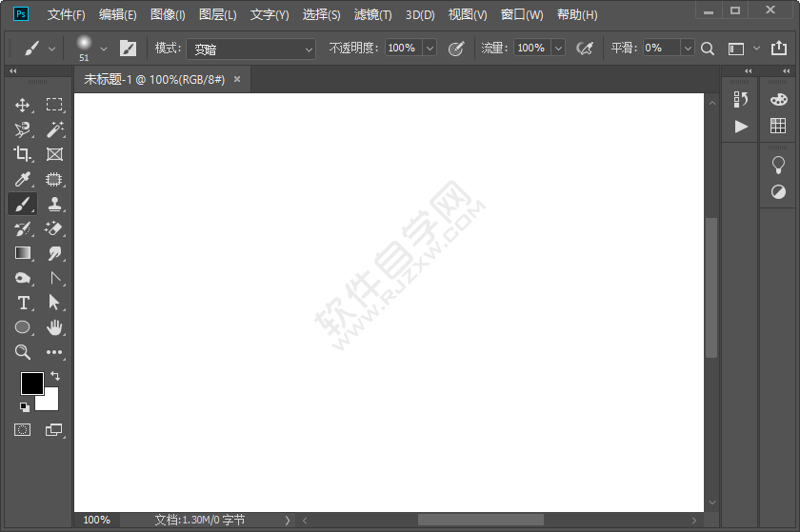Open Edit Toolbar three-dots menu
The height and width of the screenshot is (532, 800).
[54, 352]
